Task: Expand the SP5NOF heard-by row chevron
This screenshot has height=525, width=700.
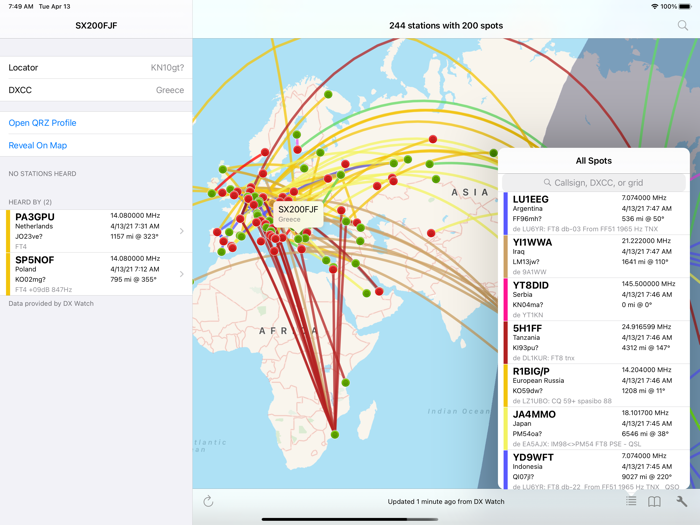Action: pos(181,274)
